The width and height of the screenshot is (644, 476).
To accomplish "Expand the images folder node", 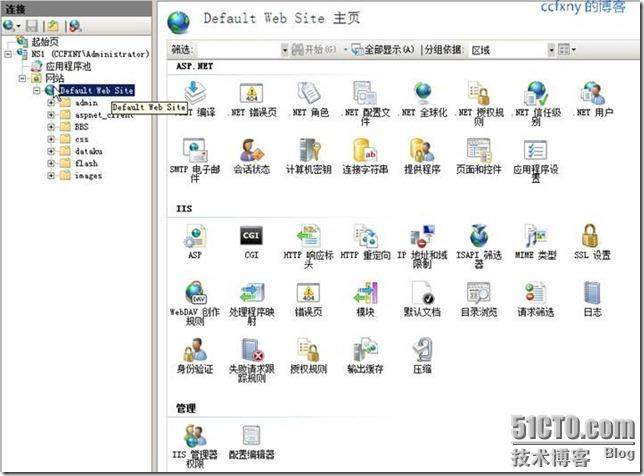I will click(x=51, y=176).
